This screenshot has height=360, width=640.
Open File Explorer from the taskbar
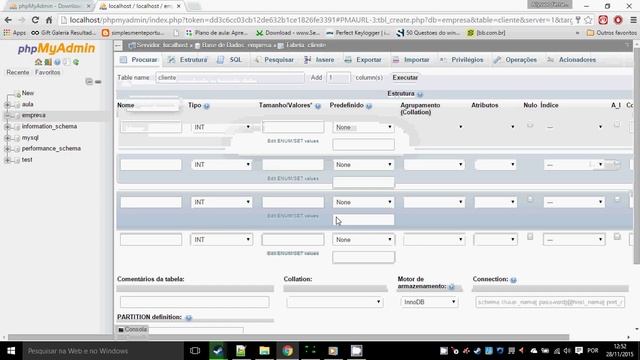(x=264, y=351)
